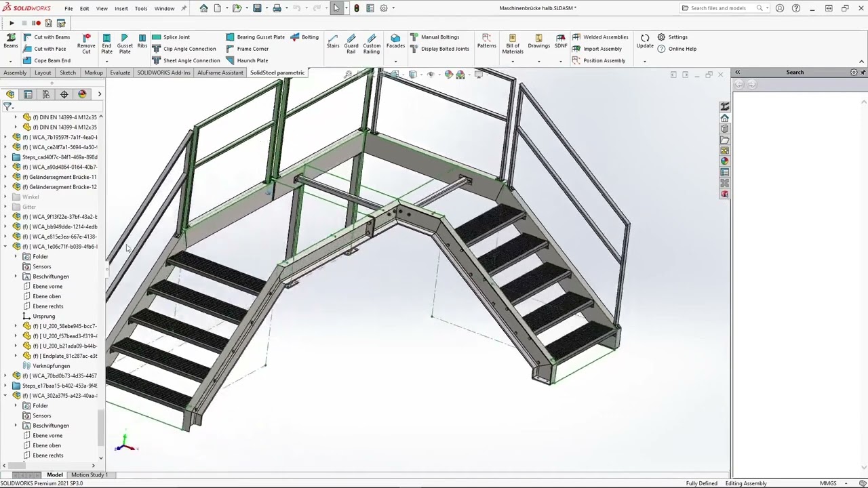The width and height of the screenshot is (868, 488).
Task: Click the Bolting tool
Action: [x=304, y=37]
